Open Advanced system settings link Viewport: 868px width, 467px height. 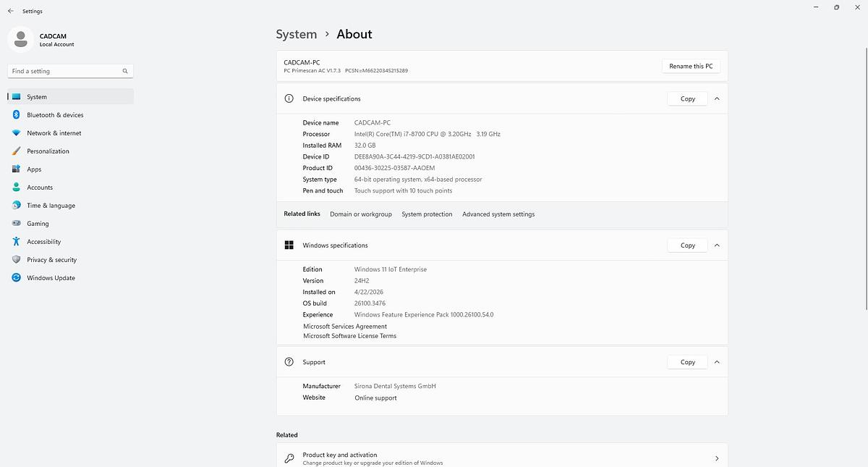[498, 214]
